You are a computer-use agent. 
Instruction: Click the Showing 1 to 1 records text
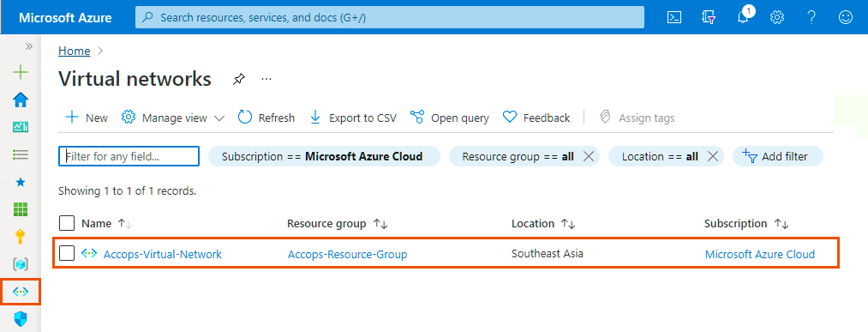coord(128,191)
